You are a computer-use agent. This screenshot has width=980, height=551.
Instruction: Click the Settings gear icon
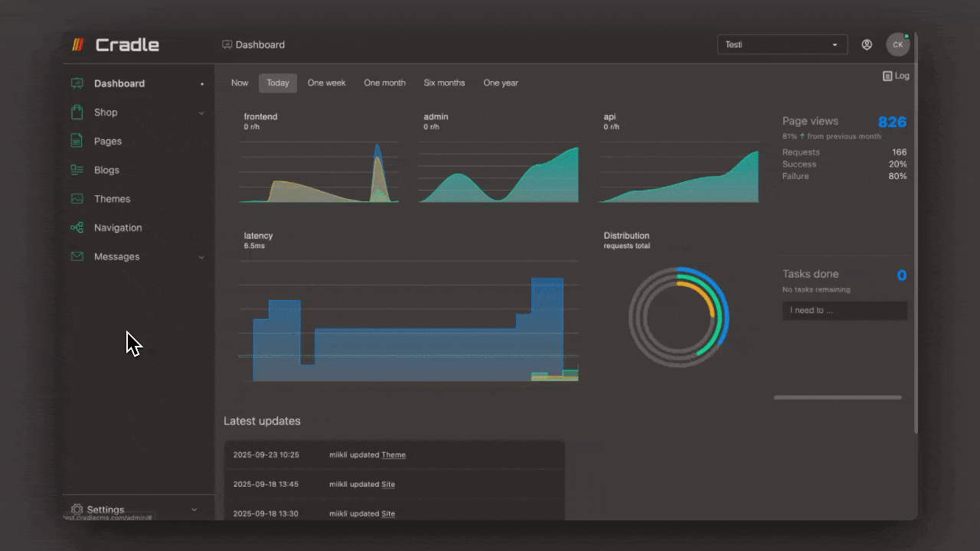point(77,510)
